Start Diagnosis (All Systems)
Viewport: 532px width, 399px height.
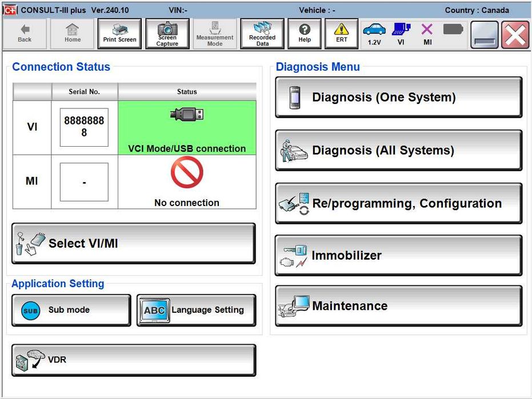[x=399, y=150]
